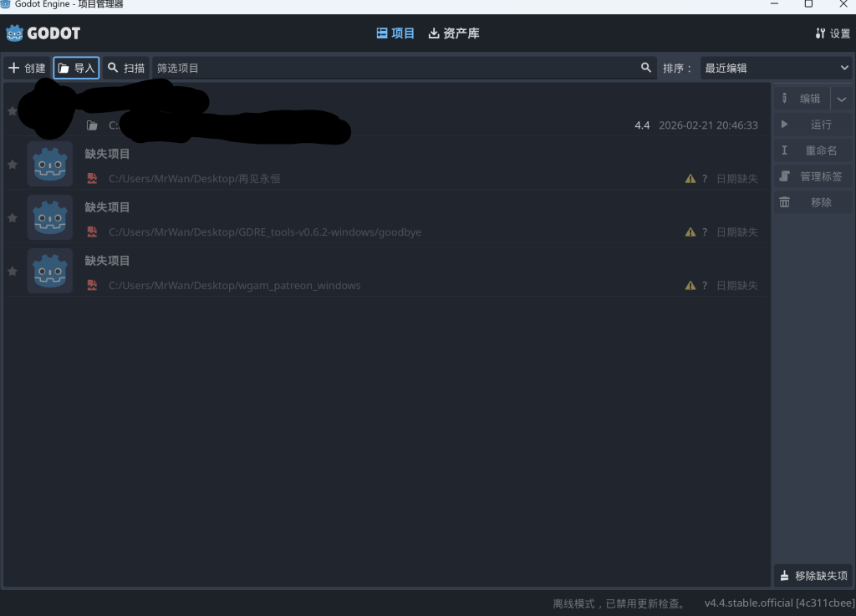Open the 设置 settings menu
This screenshot has height=616, width=856.
tap(833, 33)
